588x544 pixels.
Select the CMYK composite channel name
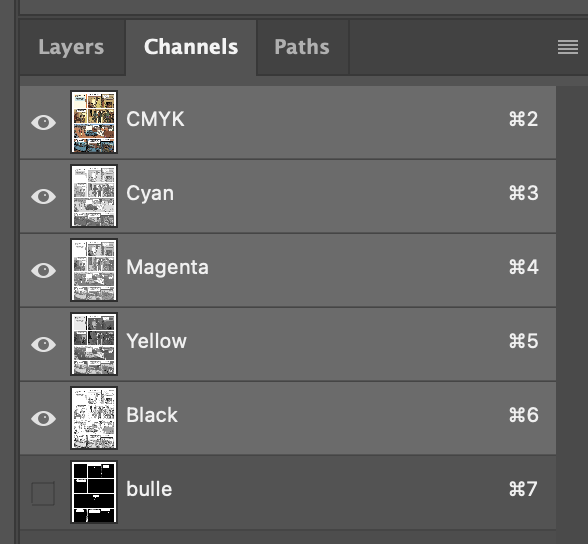point(155,119)
